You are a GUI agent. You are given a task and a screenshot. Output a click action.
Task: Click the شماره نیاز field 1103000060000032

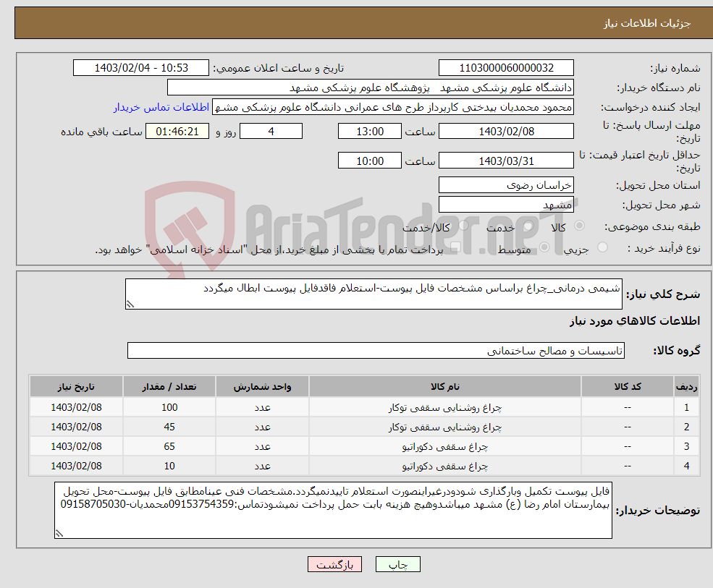[506, 68]
